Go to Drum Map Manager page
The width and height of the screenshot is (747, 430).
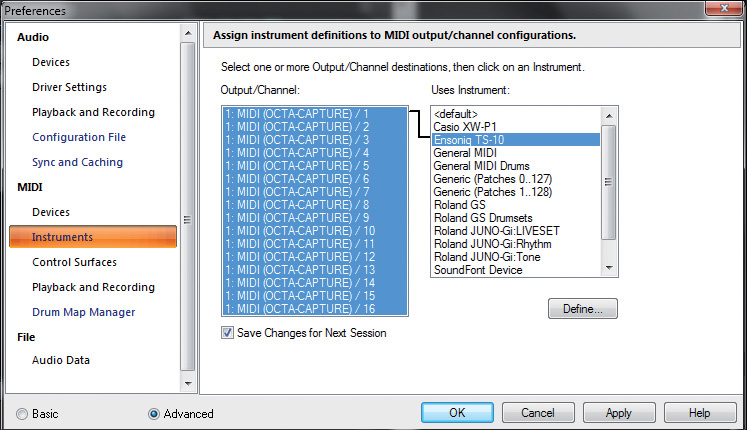point(84,312)
